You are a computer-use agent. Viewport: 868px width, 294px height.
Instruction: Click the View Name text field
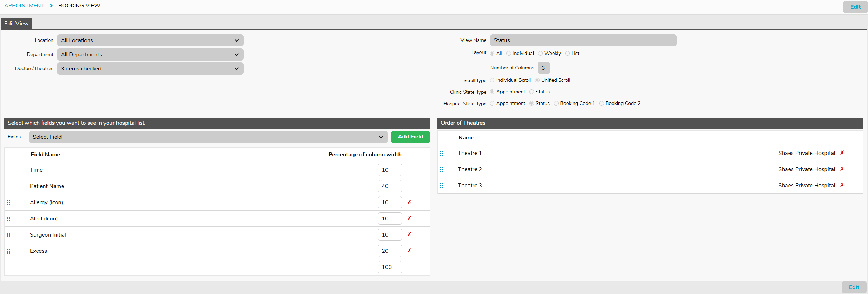click(x=583, y=40)
